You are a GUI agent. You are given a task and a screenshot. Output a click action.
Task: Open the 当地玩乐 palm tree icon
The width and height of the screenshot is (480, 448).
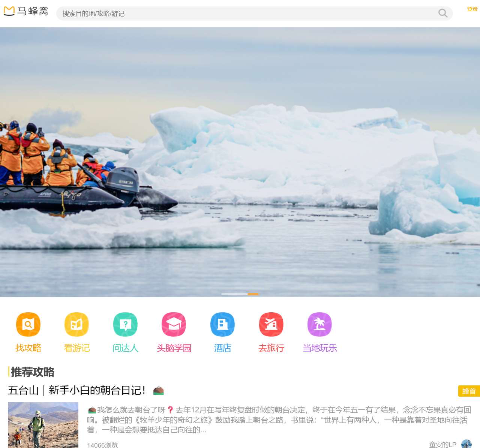tap(319, 324)
